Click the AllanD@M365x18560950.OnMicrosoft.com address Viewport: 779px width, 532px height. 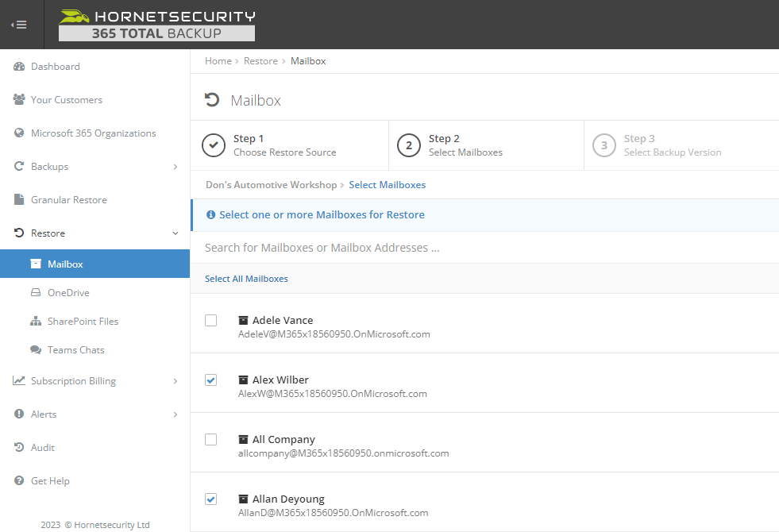pyautogui.click(x=333, y=513)
